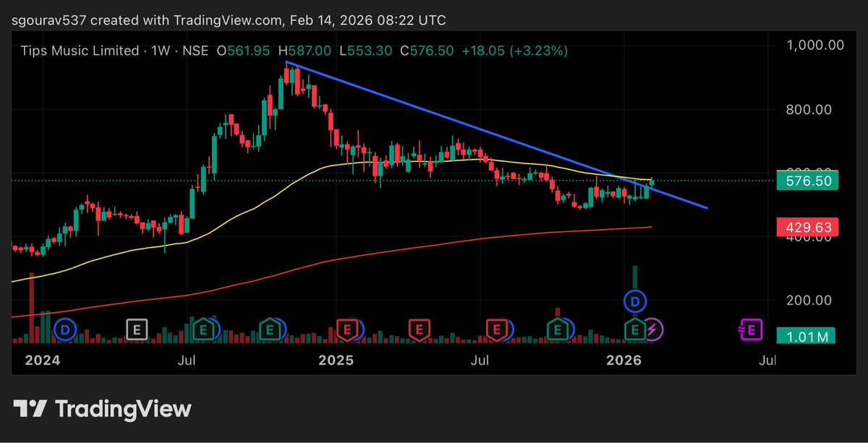Click the green E marker with blue ring near Jul 2024

click(203, 329)
